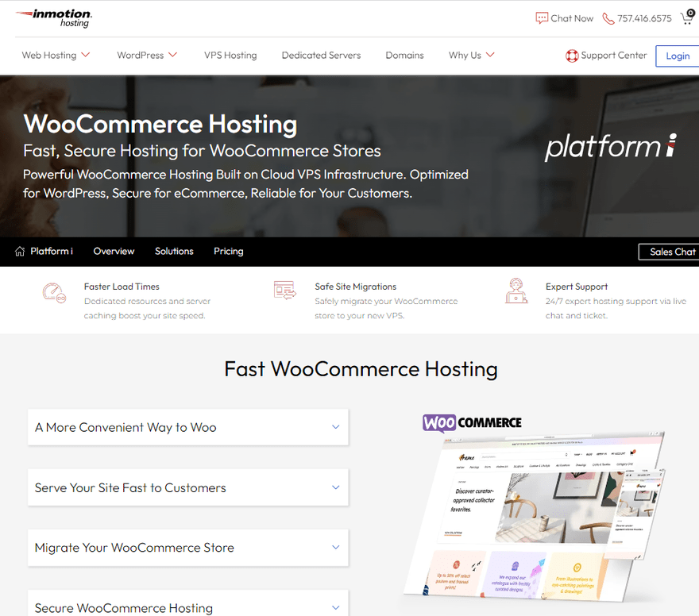This screenshot has height=616, width=699.
Task: Open the shopping cart icon
Action: 687,17
